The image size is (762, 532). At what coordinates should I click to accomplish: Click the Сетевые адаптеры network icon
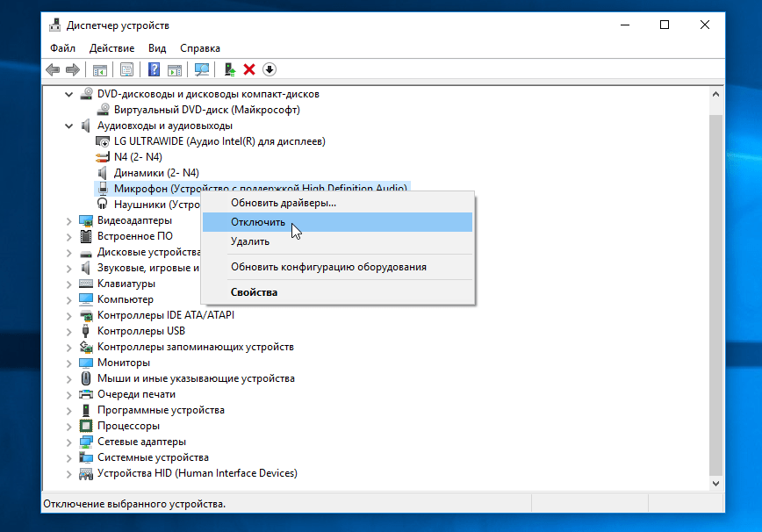pyautogui.click(x=86, y=442)
